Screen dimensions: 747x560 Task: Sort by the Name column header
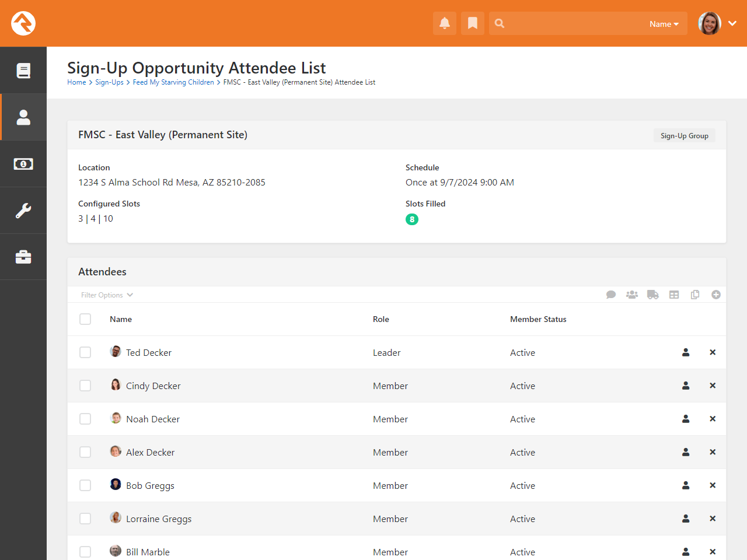coord(121,319)
